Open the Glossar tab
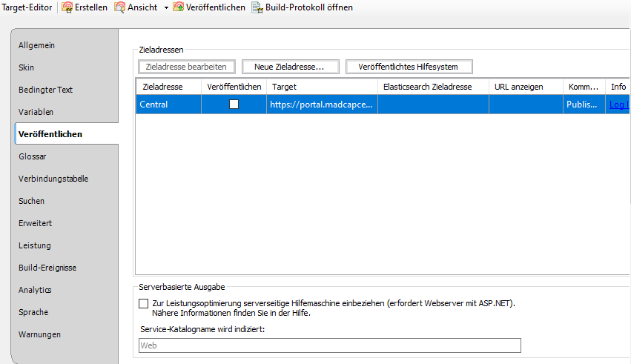 (33, 156)
